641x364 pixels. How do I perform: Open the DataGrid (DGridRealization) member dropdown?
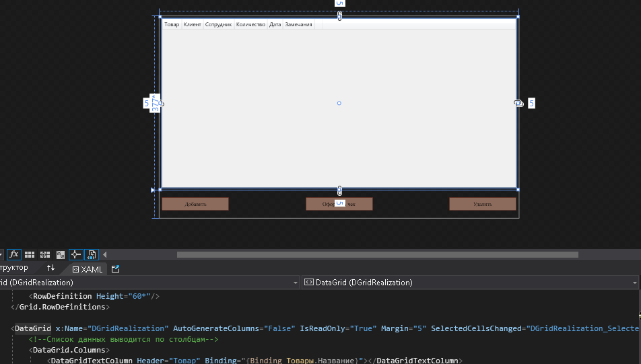[x=470, y=283]
